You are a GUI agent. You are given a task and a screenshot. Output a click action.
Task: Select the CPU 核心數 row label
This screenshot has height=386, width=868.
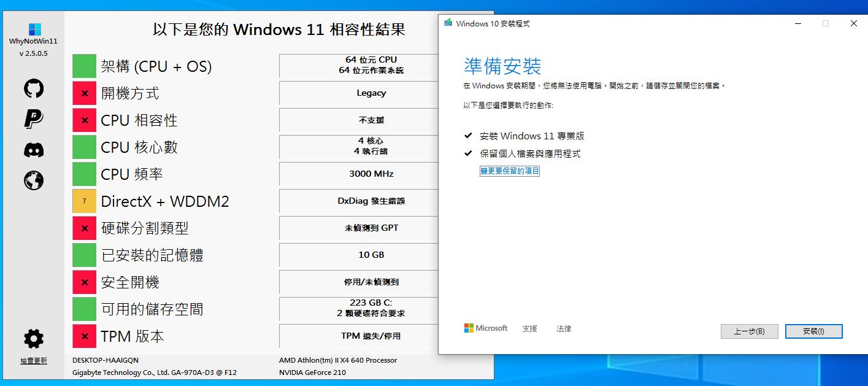[139, 147]
